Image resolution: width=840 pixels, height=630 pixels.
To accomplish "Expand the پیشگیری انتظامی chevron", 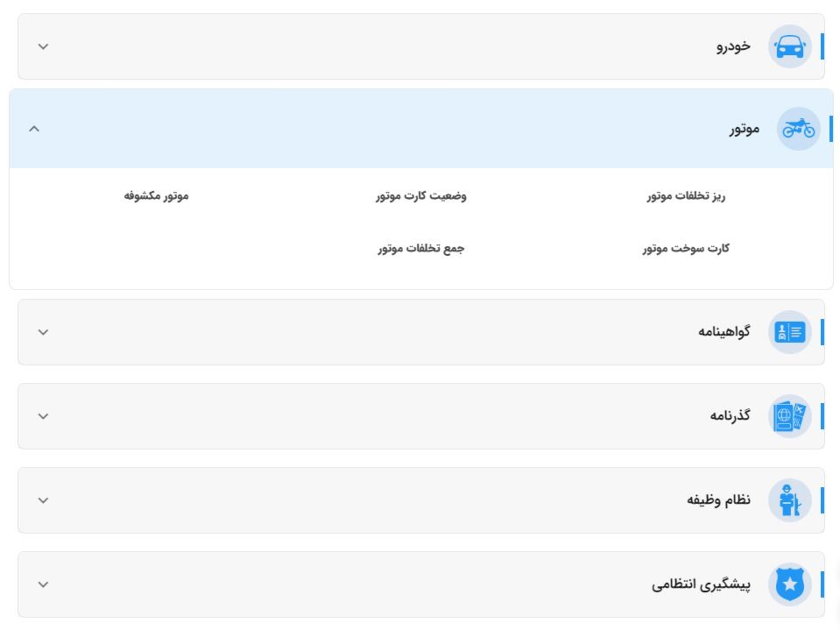I will click(x=42, y=584).
